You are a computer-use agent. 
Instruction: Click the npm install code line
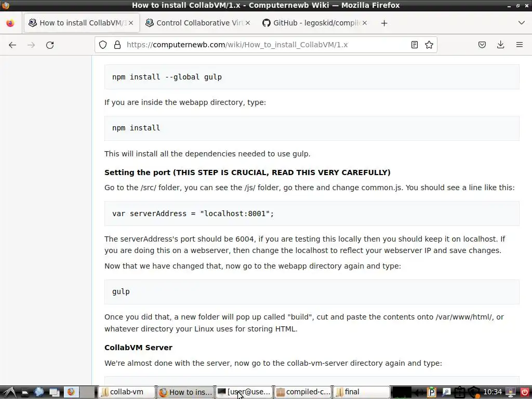pos(136,128)
